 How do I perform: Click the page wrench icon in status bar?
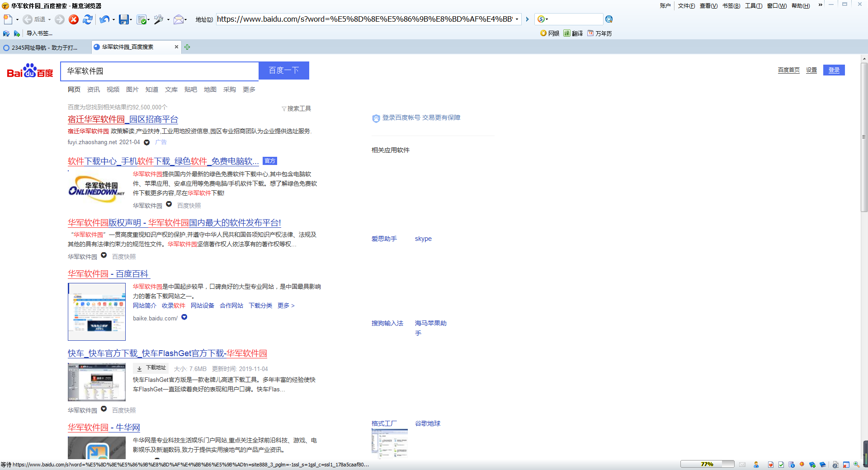pos(835,465)
